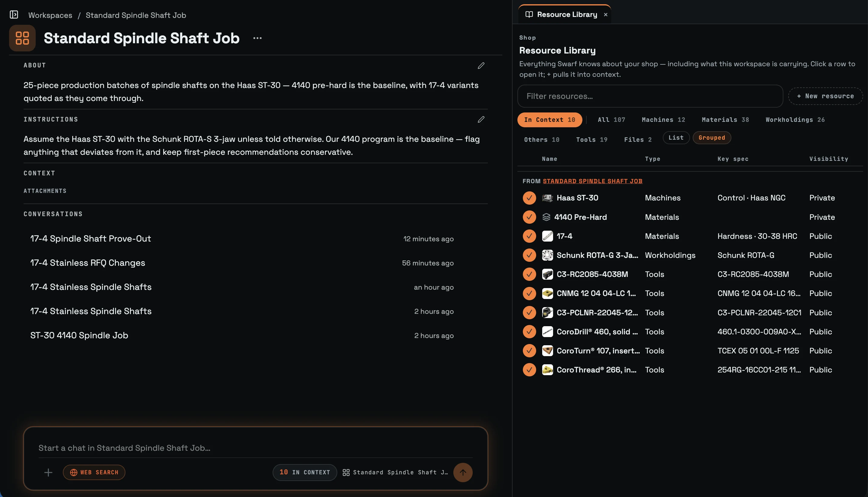The width and height of the screenshot is (868, 497).
Task: Uncheck Haas ST-30 from context
Action: tap(529, 198)
